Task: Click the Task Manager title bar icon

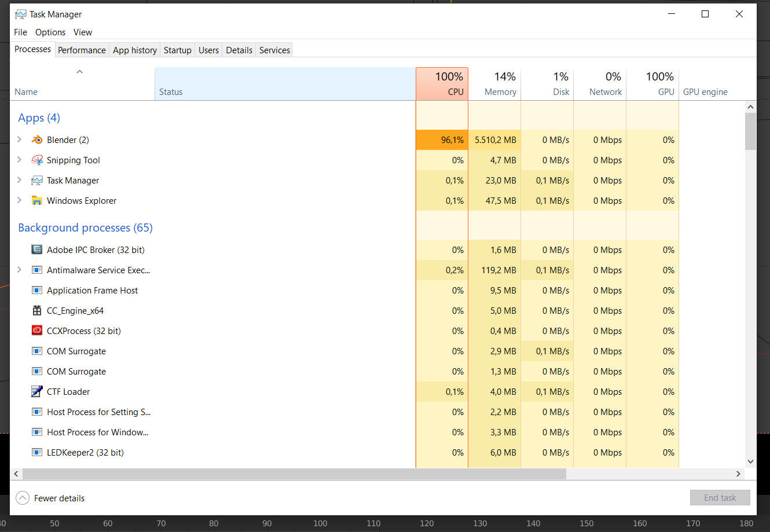Action: tap(21, 14)
